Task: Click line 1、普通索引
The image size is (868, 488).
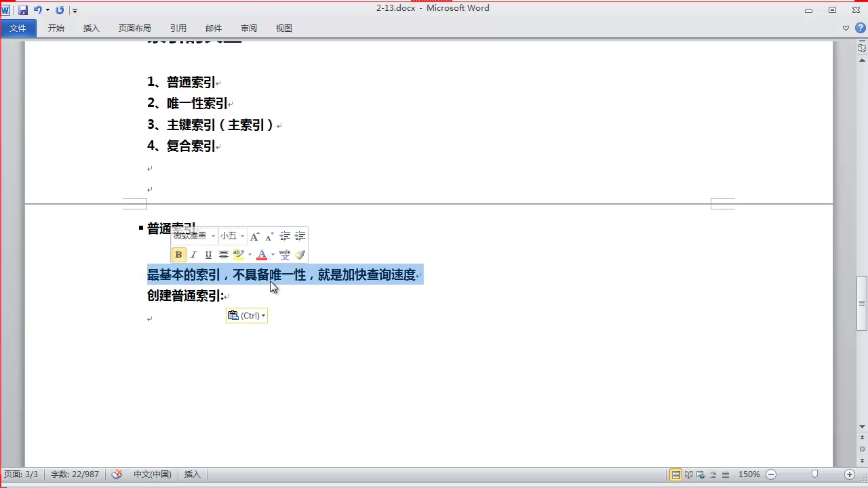Action: click(x=182, y=82)
